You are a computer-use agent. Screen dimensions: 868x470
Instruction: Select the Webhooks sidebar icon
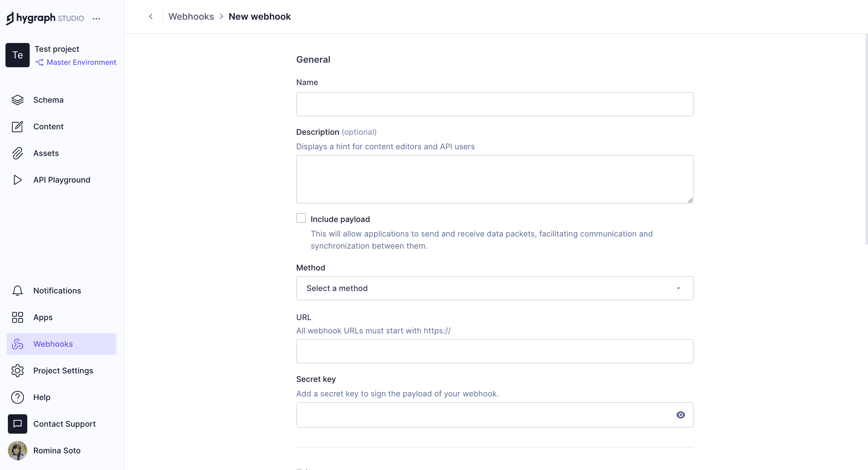click(x=18, y=344)
